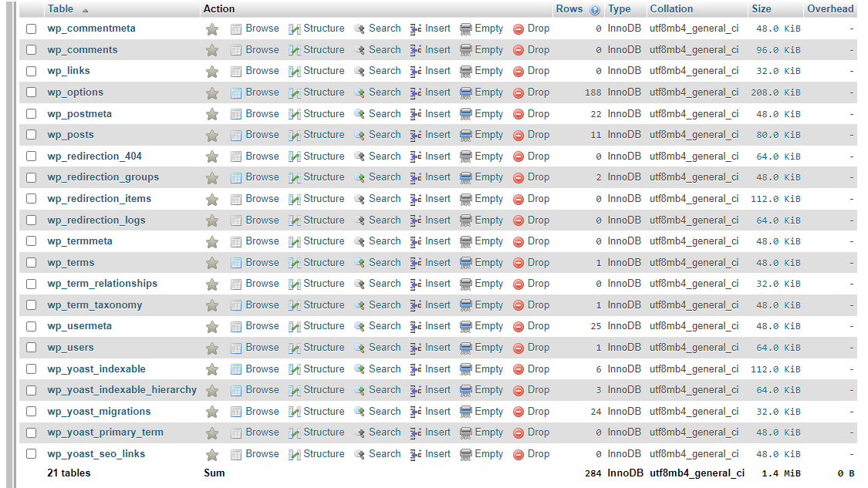Select the wp_yoast_indexable_hierarchy checkbox

pos(32,390)
